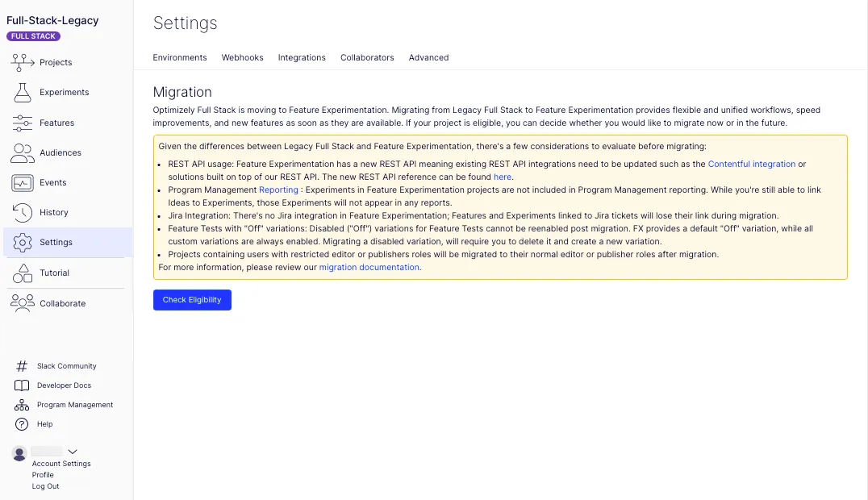Click the Events monitor icon
Image resolution: width=868 pixels, height=500 pixels.
(x=22, y=183)
